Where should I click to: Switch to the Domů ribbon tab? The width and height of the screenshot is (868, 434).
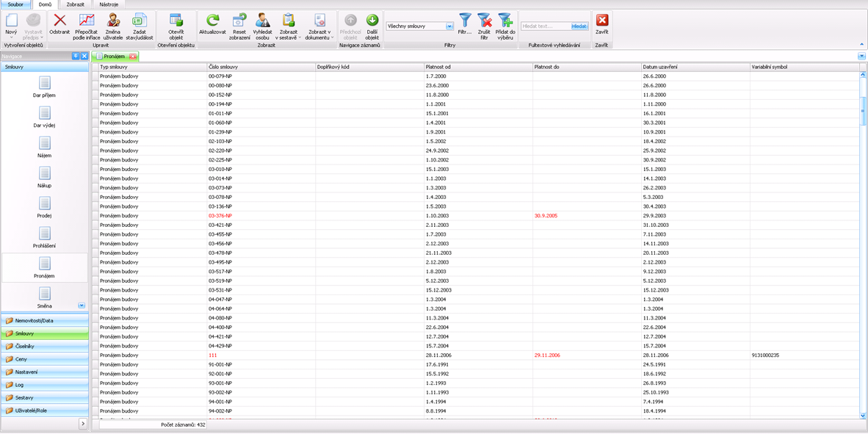pyautogui.click(x=44, y=4)
